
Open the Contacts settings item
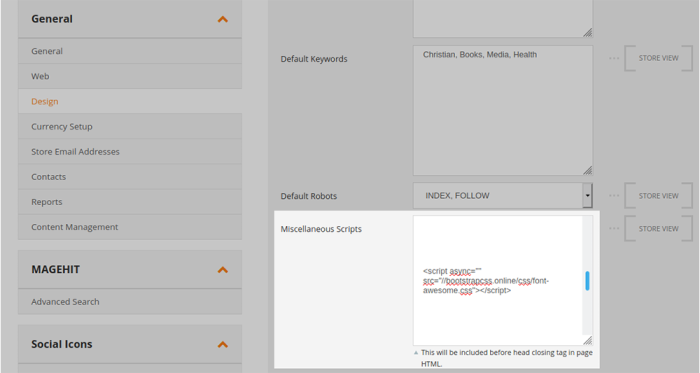[130, 177]
